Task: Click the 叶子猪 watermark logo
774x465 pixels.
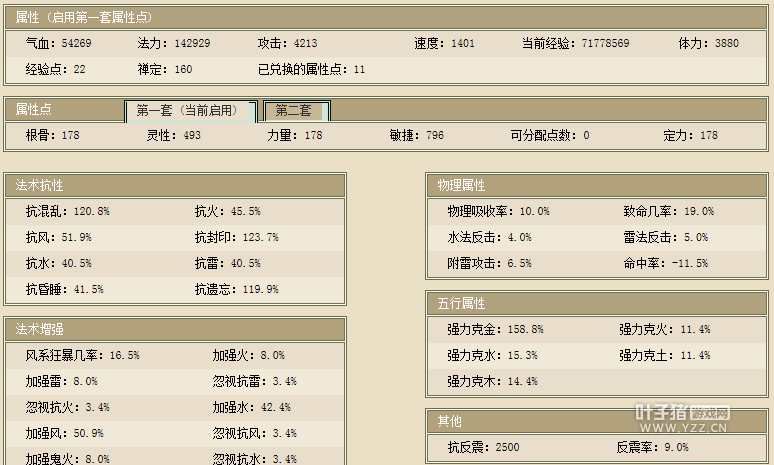Action: point(670,412)
